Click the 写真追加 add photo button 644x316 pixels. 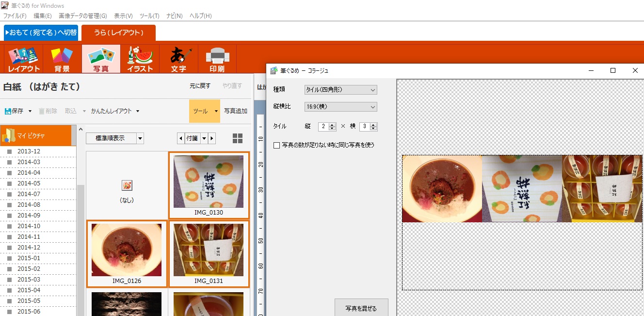236,111
